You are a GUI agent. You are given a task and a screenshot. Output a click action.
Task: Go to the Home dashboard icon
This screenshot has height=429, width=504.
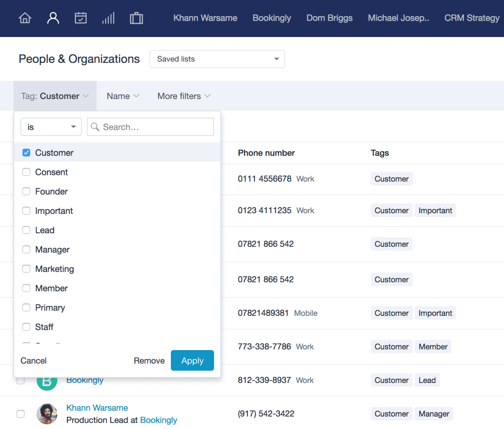(25, 18)
